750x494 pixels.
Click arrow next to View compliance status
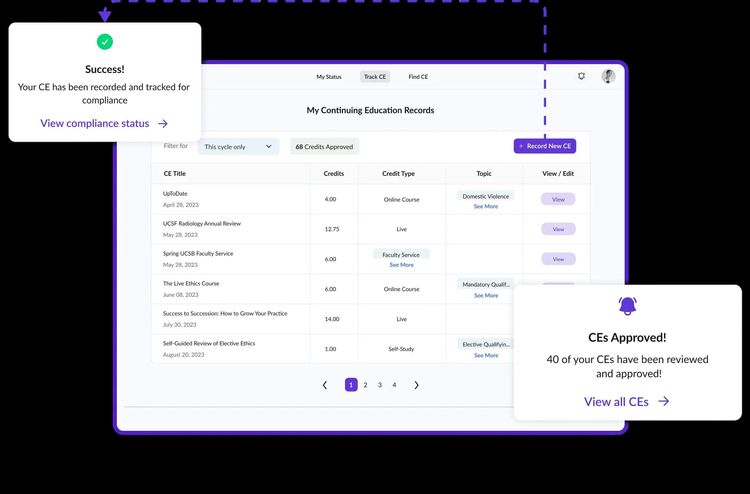(x=163, y=124)
